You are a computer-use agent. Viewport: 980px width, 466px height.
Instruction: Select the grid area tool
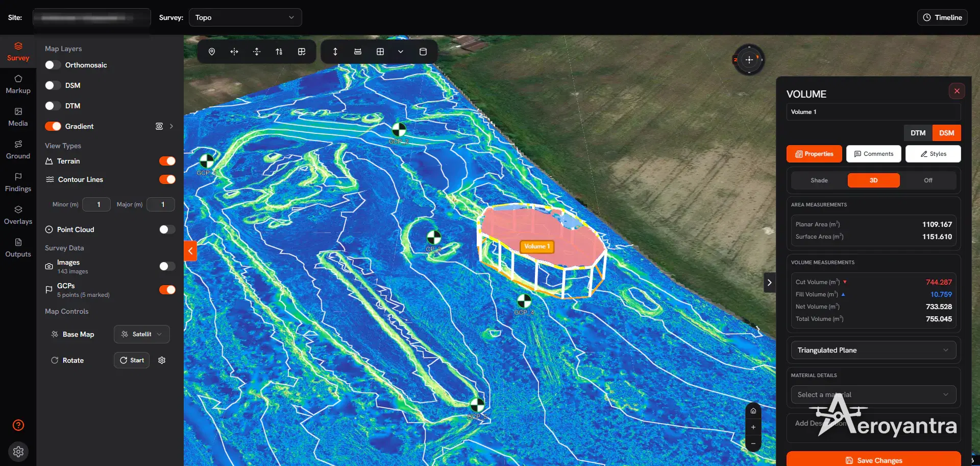pos(380,52)
